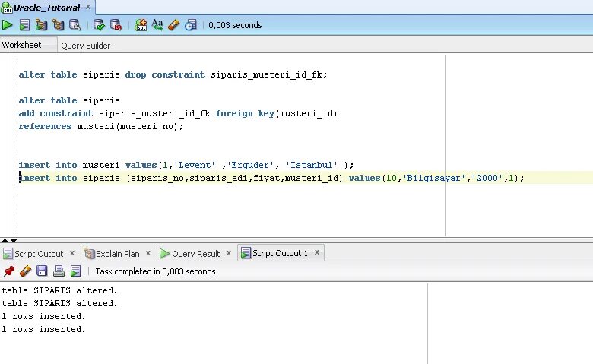Commit changes with the green check icon
Screen dimensions: 593x364
point(99,25)
